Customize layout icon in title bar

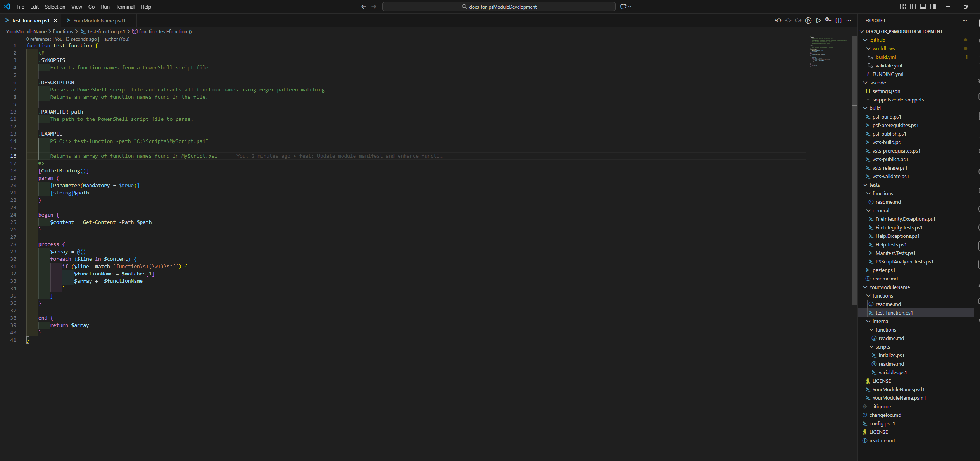point(903,7)
